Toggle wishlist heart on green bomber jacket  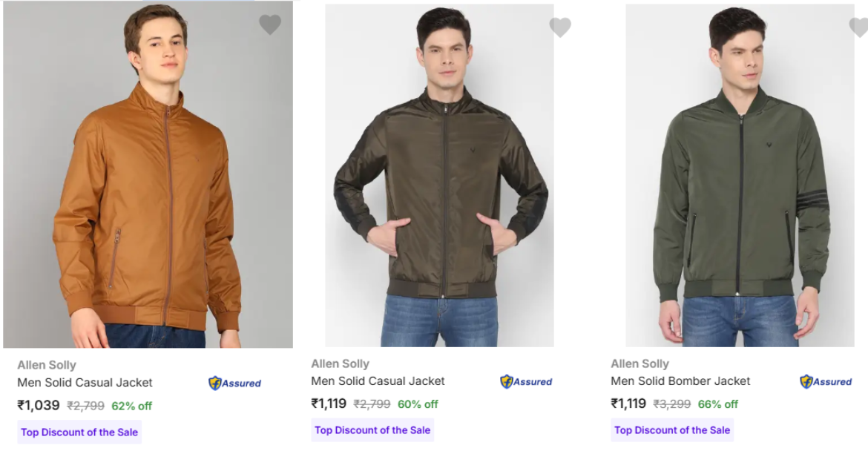tap(858, 27)
